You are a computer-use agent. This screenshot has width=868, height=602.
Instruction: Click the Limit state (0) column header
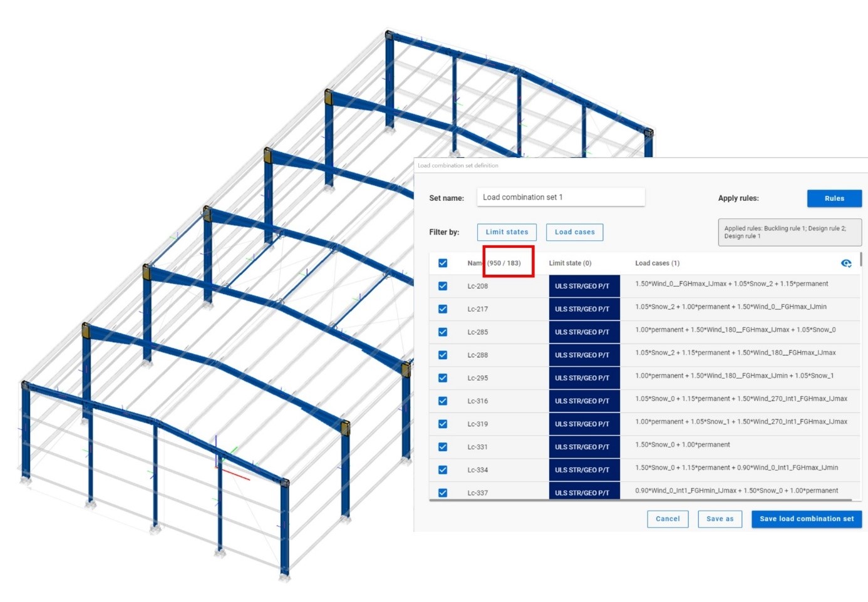(x=570, y=263)
